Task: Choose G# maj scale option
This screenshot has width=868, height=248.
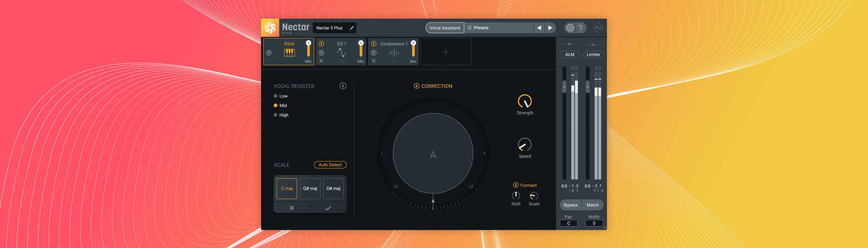Action: pyautogui.click(x=310, y=188)
